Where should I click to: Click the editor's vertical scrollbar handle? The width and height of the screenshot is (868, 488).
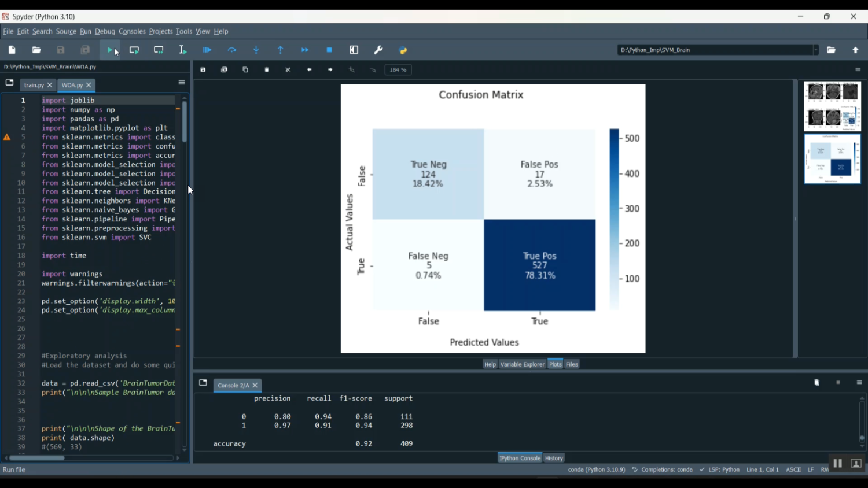185,122
